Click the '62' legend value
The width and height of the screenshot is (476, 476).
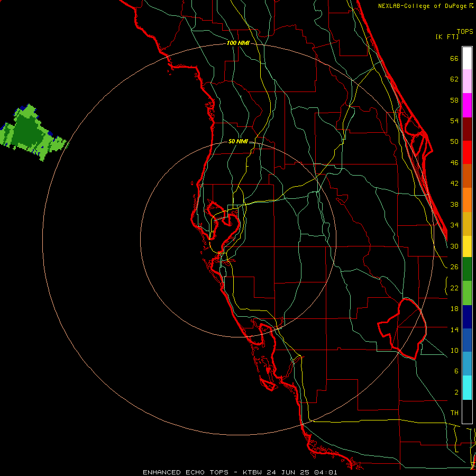(454, 79)
